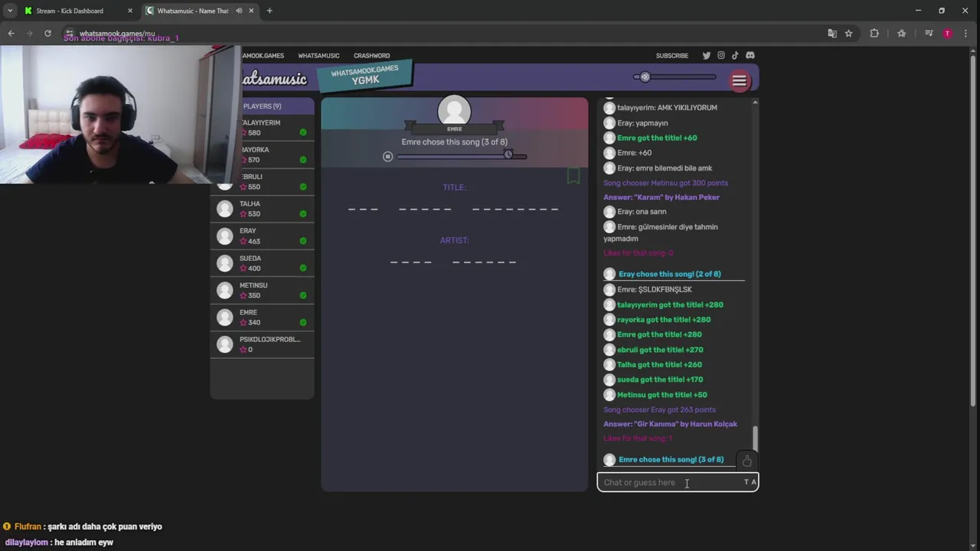Open the Discord icon link

coord(750,55)
